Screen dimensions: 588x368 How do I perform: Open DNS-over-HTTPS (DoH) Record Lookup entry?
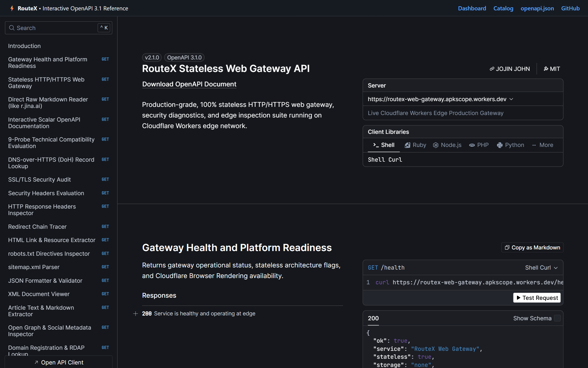click(59, 163)
